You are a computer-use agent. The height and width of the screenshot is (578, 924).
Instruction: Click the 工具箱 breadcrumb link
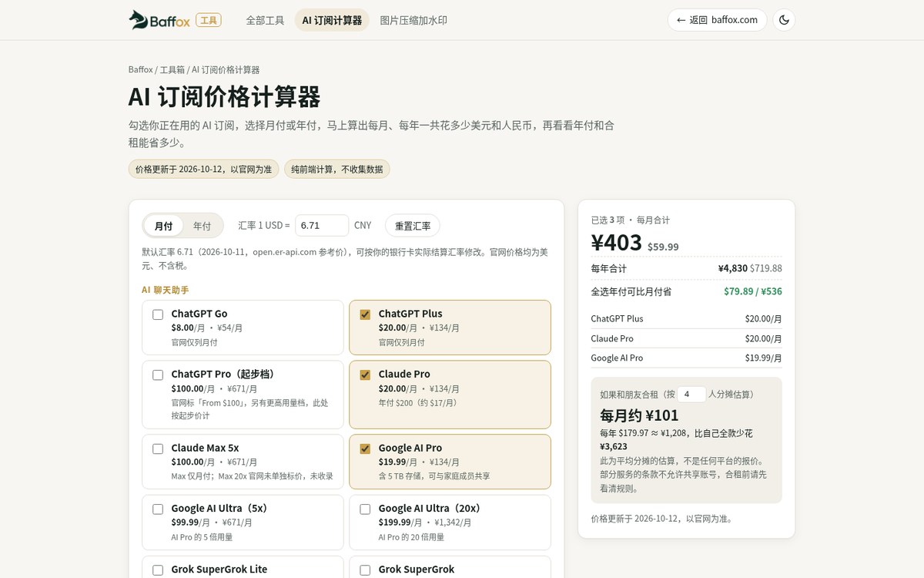coord(172,69)
